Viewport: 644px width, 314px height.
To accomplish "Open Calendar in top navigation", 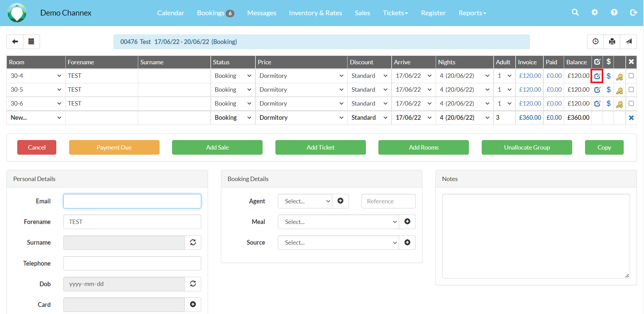I will click(170, 13).
